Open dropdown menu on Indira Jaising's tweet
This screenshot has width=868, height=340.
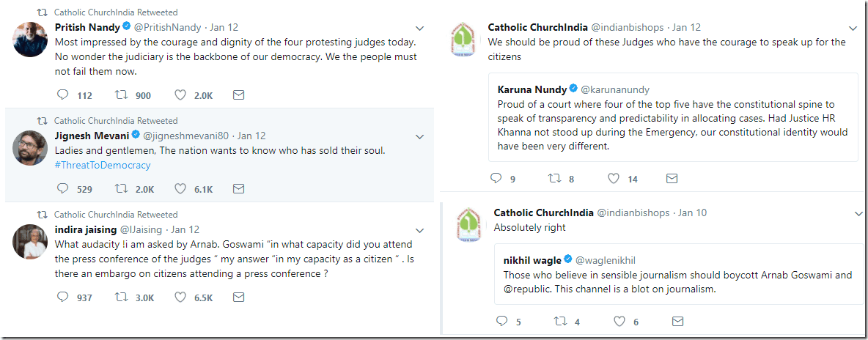[420, 230]
